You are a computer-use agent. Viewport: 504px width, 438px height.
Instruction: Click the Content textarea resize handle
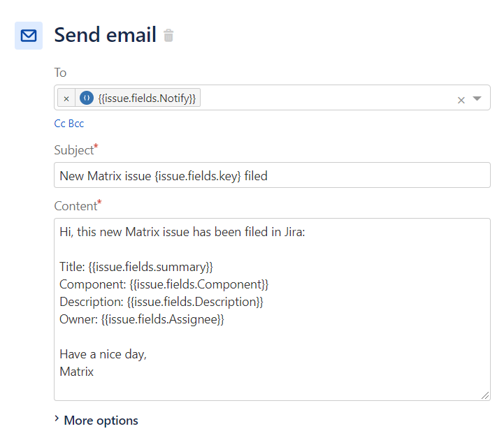(485, 395)
